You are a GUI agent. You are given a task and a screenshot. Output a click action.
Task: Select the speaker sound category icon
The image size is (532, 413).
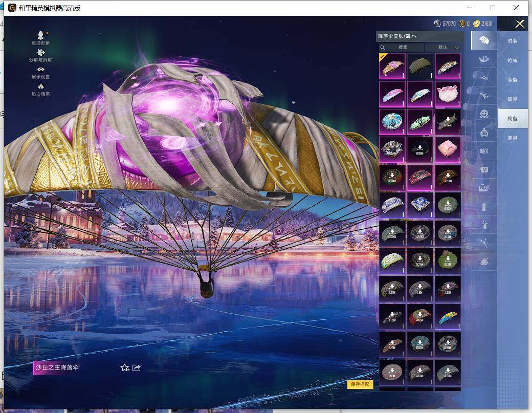point(484,151)
